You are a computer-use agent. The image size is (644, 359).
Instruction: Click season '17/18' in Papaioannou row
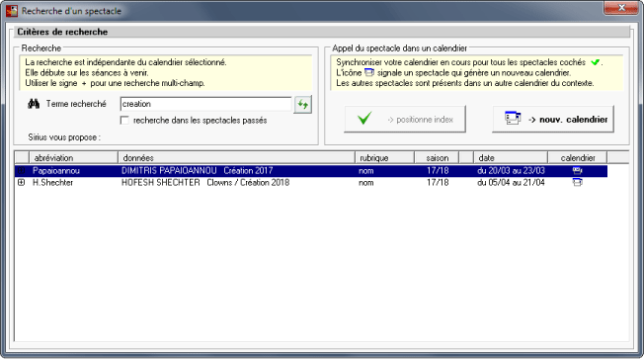tap(438, 171)
